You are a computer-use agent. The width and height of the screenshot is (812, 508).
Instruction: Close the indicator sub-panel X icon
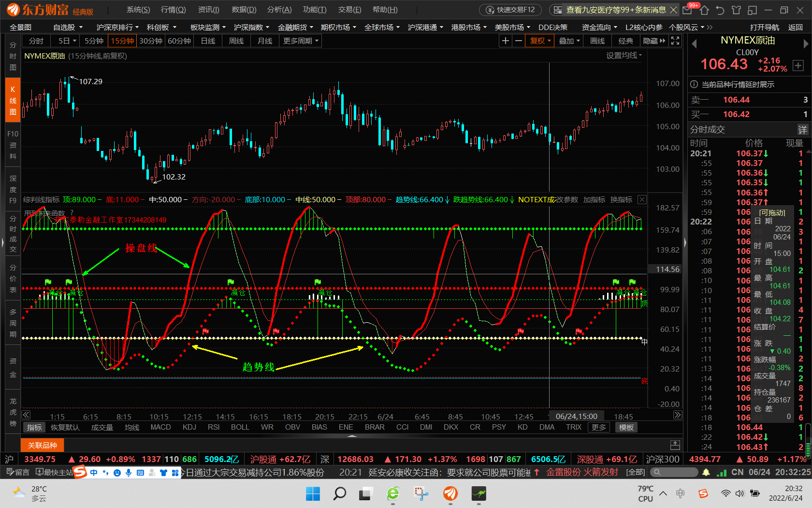coord(642,199)
